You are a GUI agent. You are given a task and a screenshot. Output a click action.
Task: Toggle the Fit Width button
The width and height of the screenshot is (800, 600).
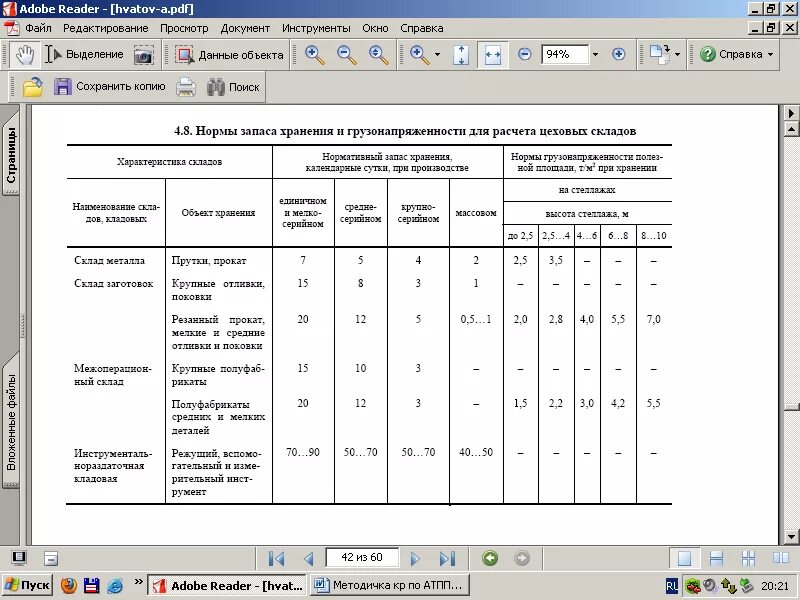coord(492,55)
